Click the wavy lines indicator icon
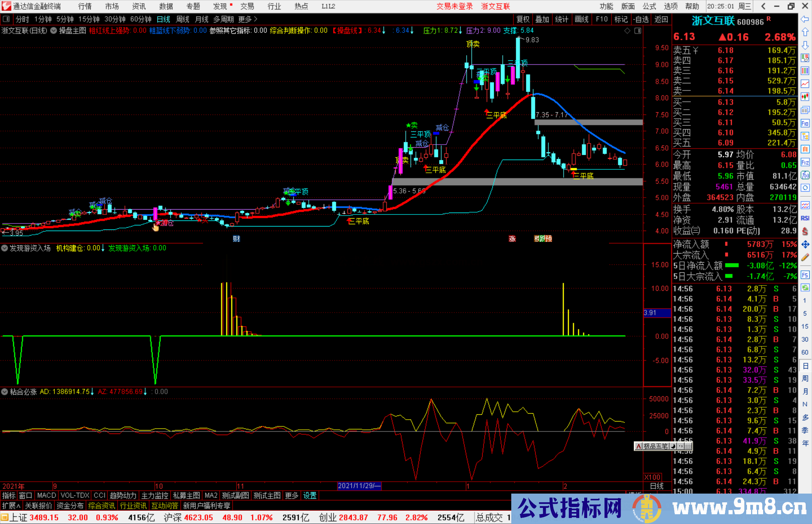Viewport: 812px width, 524px height. point(805,205)
